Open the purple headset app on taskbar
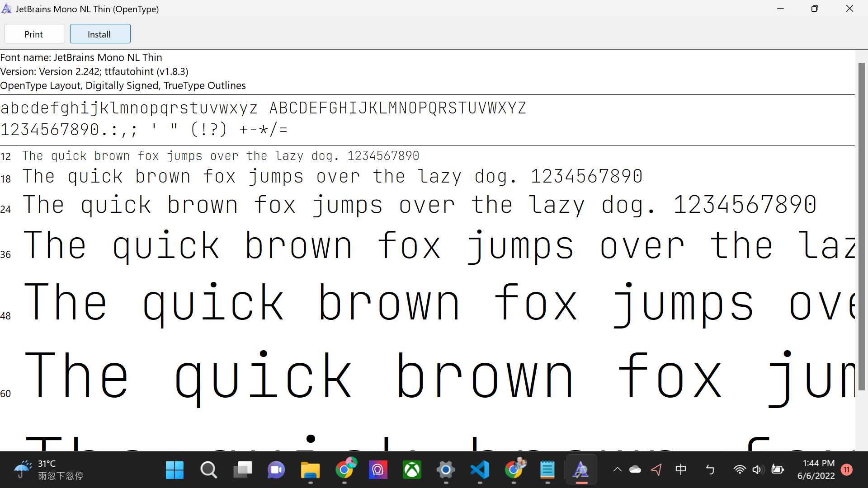 (x=378, y=470)
